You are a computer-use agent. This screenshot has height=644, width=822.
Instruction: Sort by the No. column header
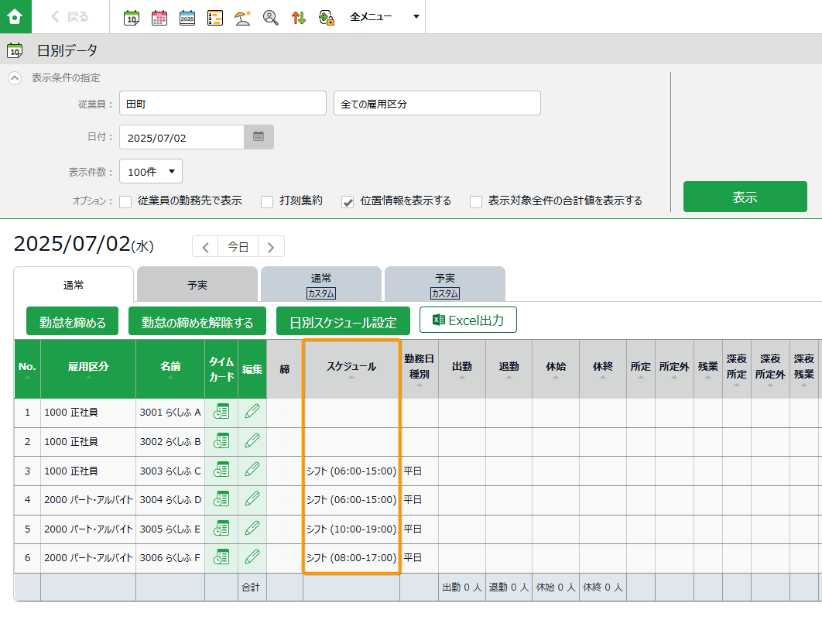point(27,369)
